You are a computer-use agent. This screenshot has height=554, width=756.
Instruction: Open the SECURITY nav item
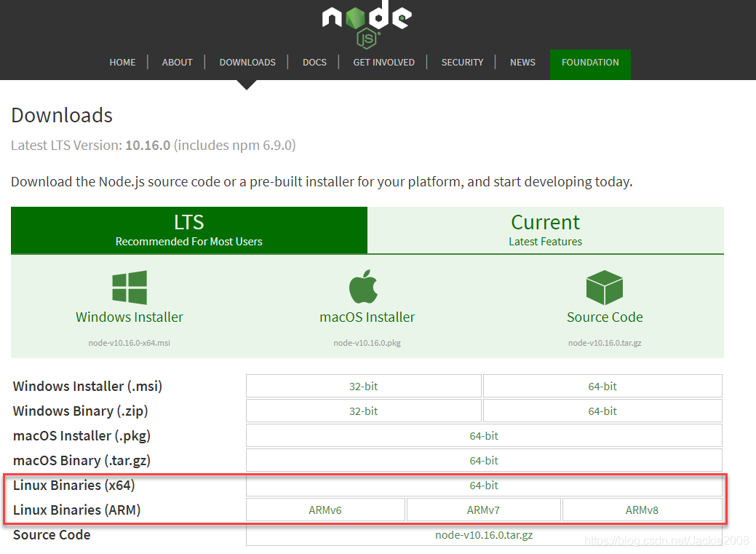[462, 63]
